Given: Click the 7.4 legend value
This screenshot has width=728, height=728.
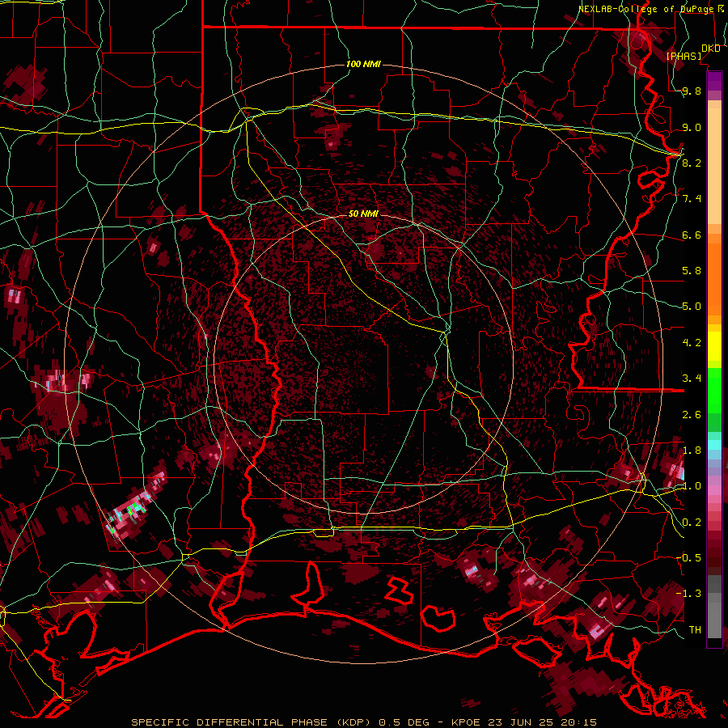Looking at the screenshot, I should tap(692, 199).
